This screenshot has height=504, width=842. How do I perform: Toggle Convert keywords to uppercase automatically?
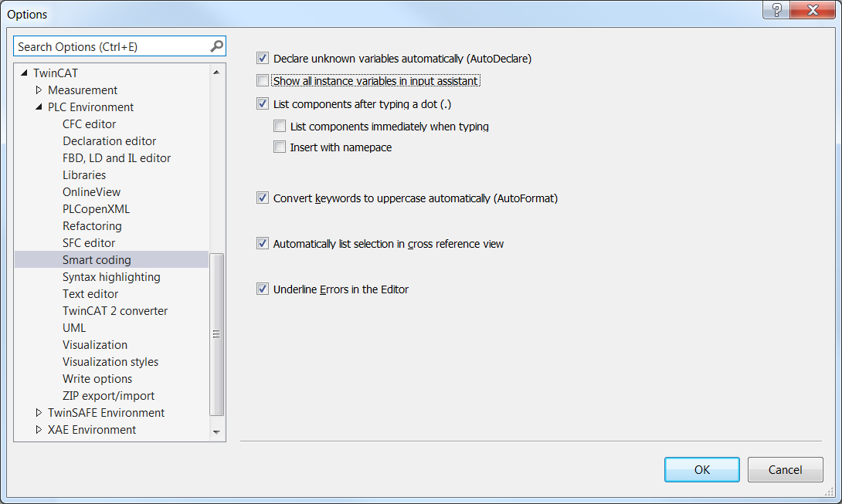coord(263,198)
